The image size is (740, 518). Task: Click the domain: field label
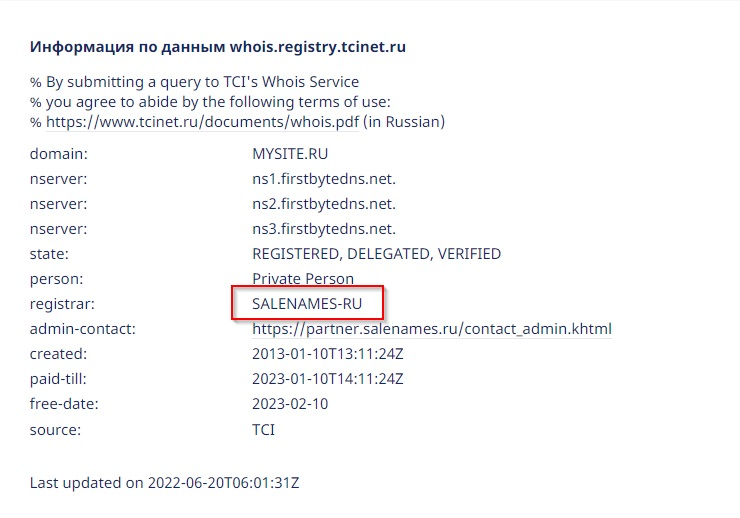click(x=59, y=154)
